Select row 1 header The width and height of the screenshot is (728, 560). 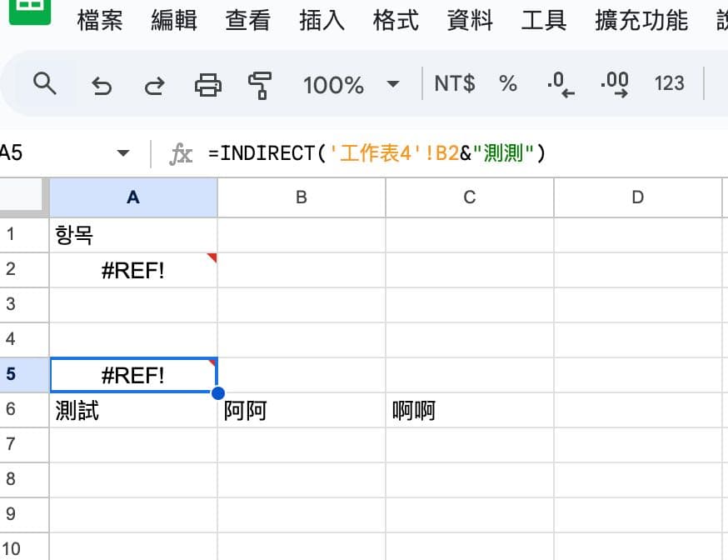coord(24,235)
